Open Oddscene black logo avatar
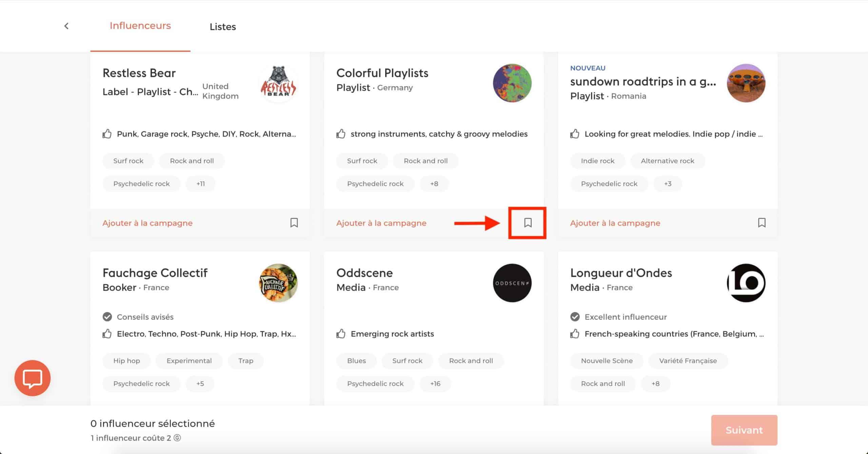 click(x=512, y=283)
